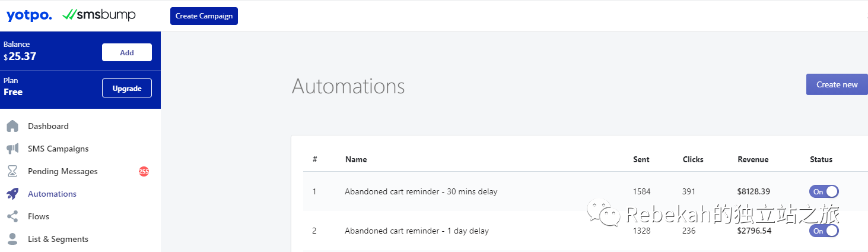This screenshot has width=868, height=252.
Task: Click the Pending Messages hourglass icon
Action: pyautogui.click(x=12, y=171)
